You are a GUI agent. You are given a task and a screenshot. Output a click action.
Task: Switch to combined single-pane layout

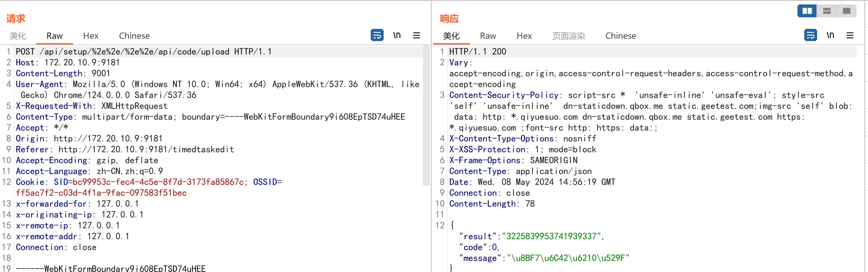[847, 11]
